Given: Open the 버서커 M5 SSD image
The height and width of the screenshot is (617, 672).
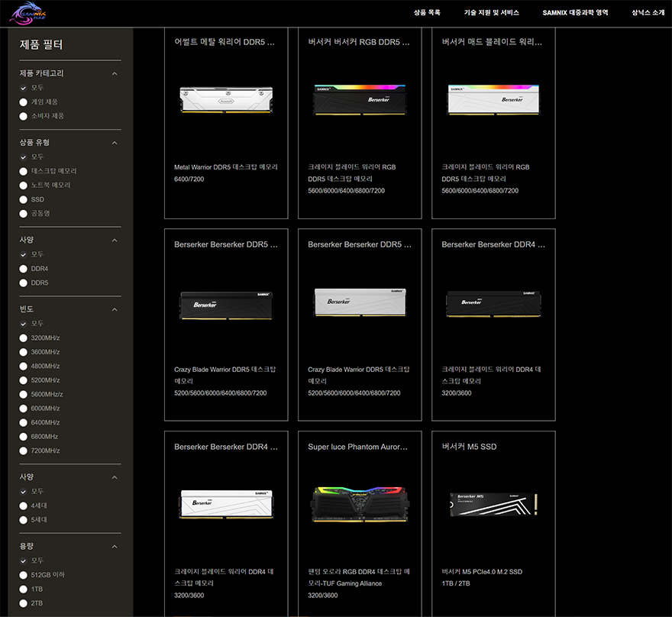Looking at the screenshot, I should click(x=493, y=504).
